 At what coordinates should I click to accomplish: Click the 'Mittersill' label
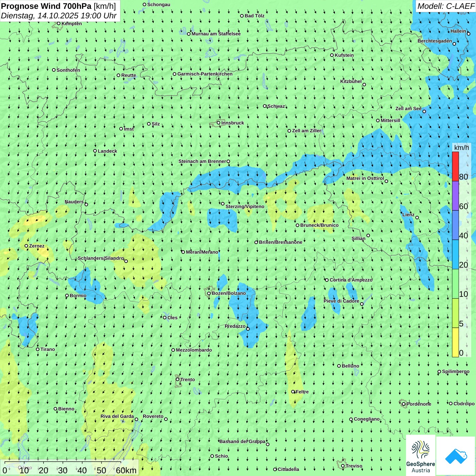tap(390, 120)
